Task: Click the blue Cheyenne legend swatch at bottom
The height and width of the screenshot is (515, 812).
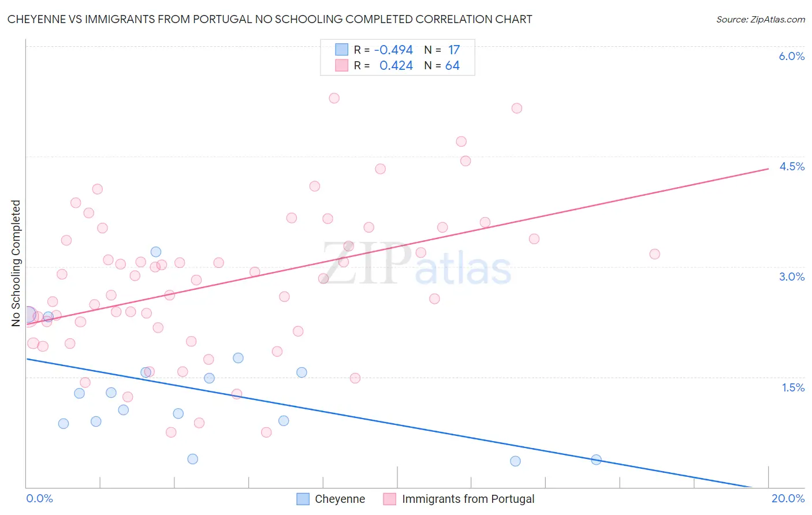Action: click(x=303, y=499)
